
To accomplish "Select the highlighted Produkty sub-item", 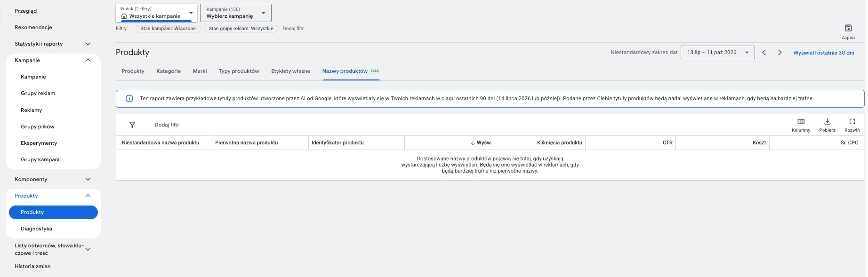I will (x=53, y=212).
